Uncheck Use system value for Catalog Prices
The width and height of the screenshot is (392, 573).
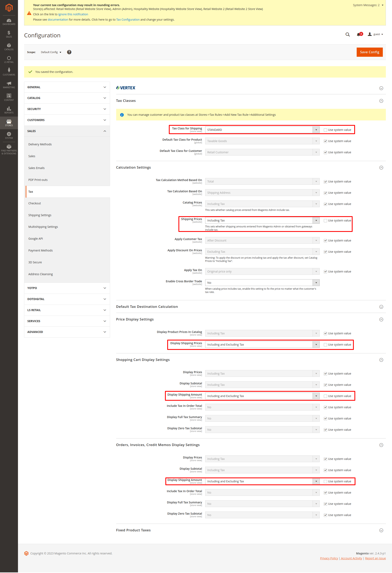pos(325,204)
